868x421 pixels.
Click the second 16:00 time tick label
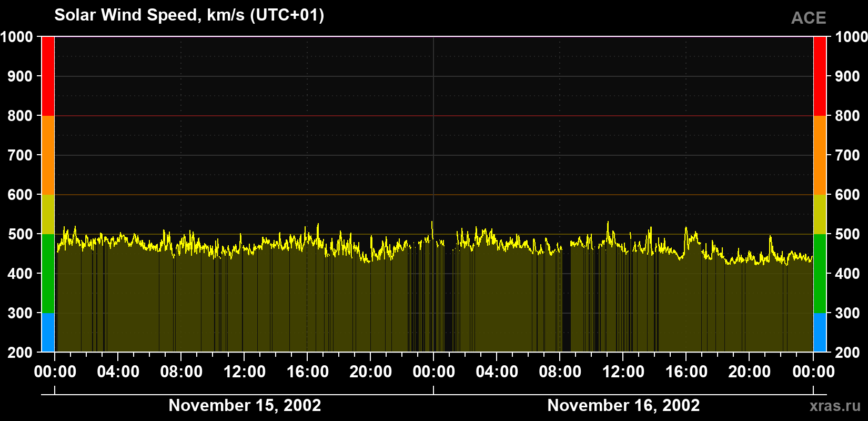[687, 372]
